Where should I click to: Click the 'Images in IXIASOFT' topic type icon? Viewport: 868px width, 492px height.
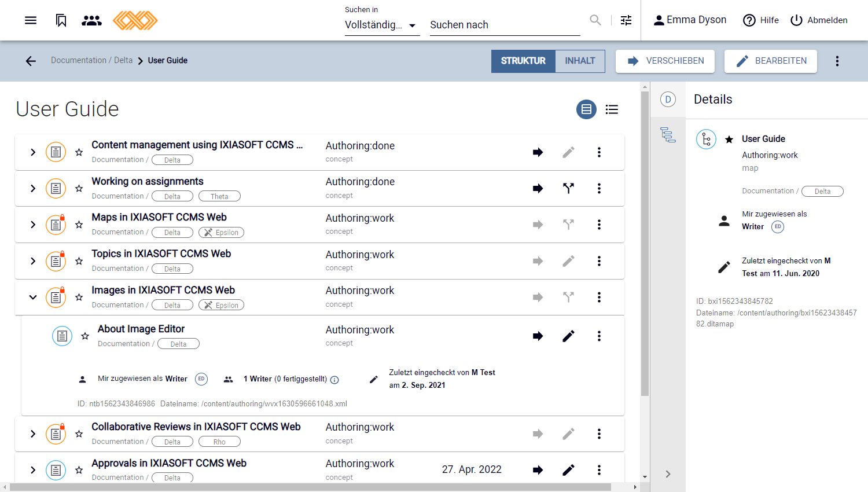coord(56,298)
